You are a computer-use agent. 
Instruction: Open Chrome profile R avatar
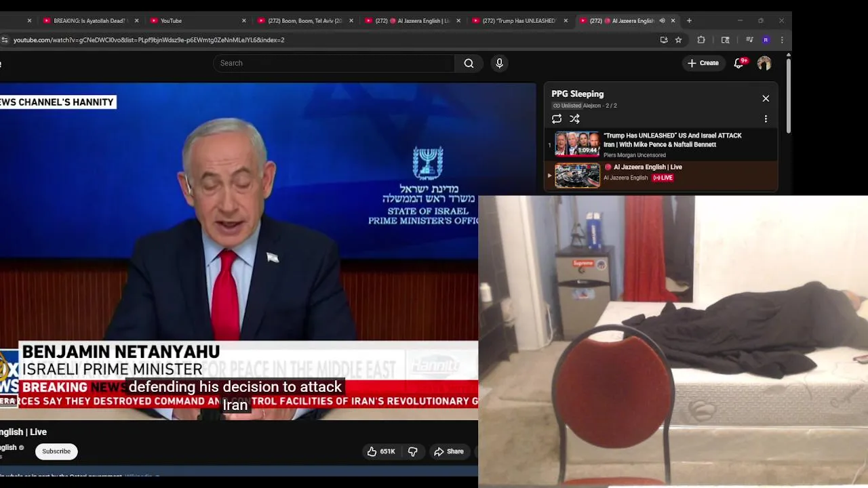[766, 40]
